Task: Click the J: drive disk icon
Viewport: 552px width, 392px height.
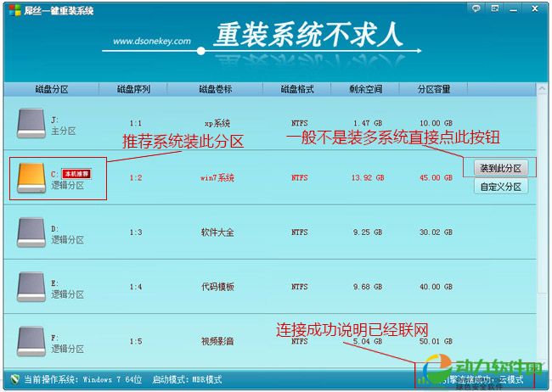Action: (31, 124)
